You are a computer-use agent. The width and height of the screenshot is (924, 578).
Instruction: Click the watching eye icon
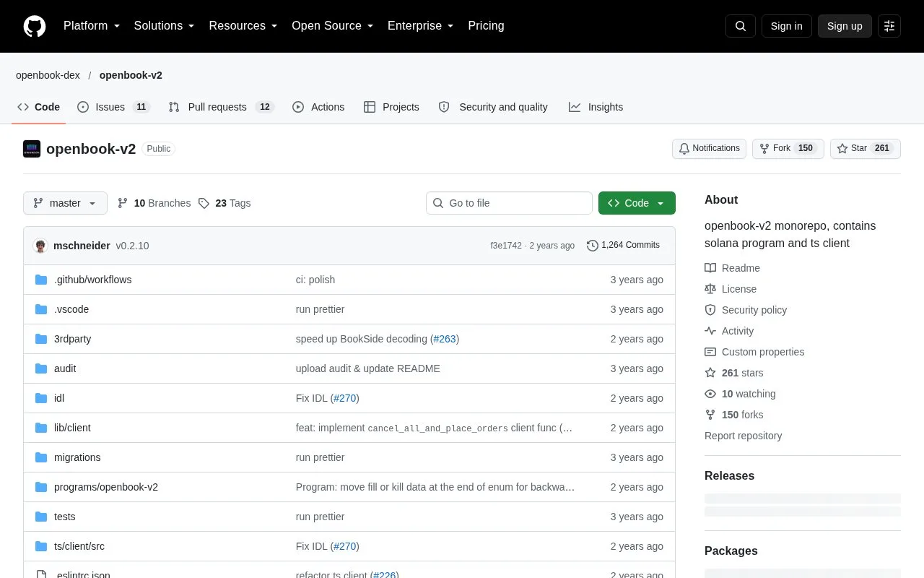[710, 394]
